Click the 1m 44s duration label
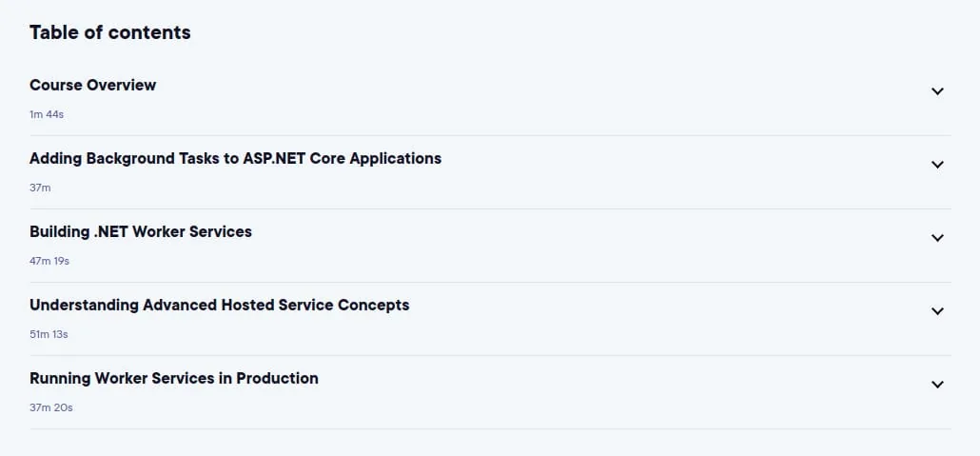Image resolution: width=980 pixels, height=456 pixels. 47,114
